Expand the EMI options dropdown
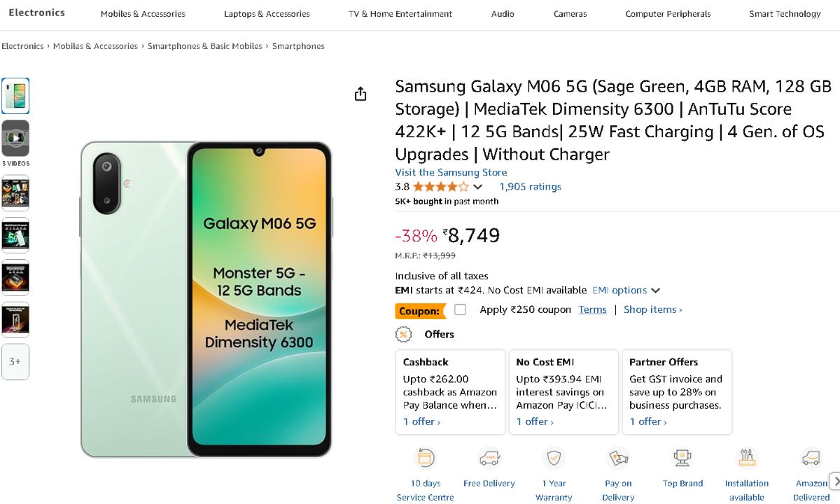The height and width of the screenshot is (504, 840). click(x=626, y=290)
